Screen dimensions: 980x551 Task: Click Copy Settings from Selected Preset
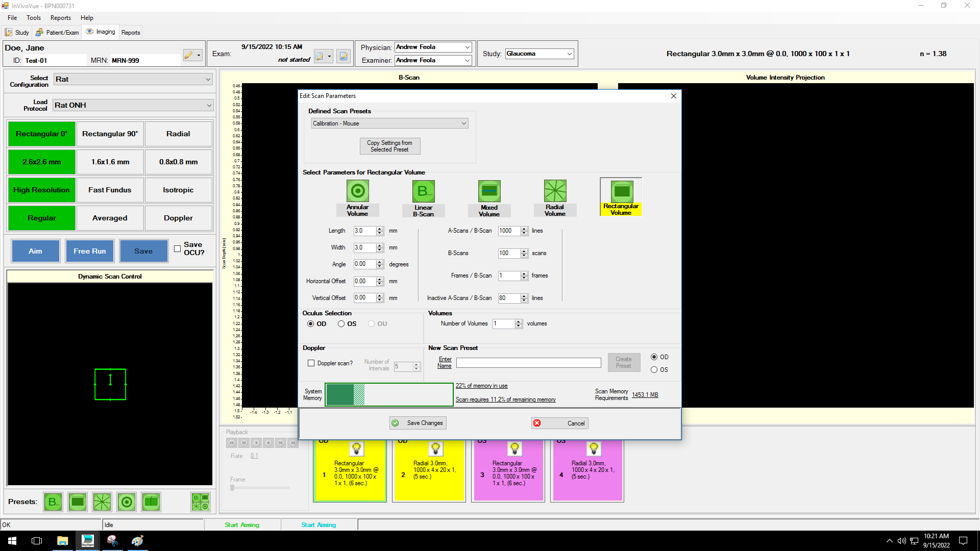pos(389,146)
